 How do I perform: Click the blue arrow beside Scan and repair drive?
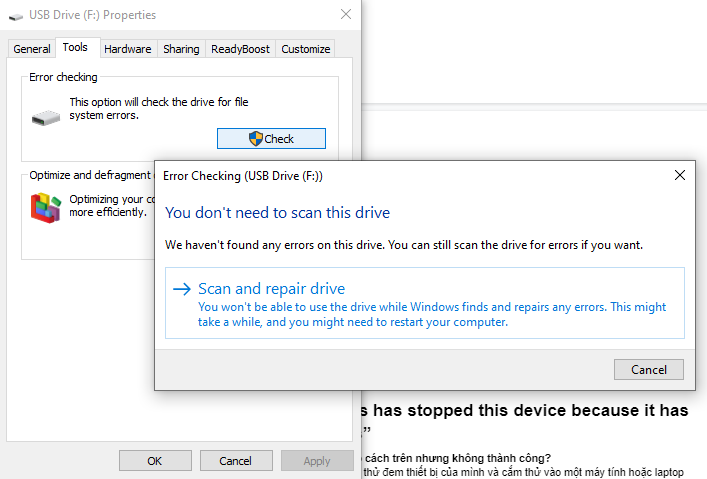pyautogui.click(x=182, y=289)
